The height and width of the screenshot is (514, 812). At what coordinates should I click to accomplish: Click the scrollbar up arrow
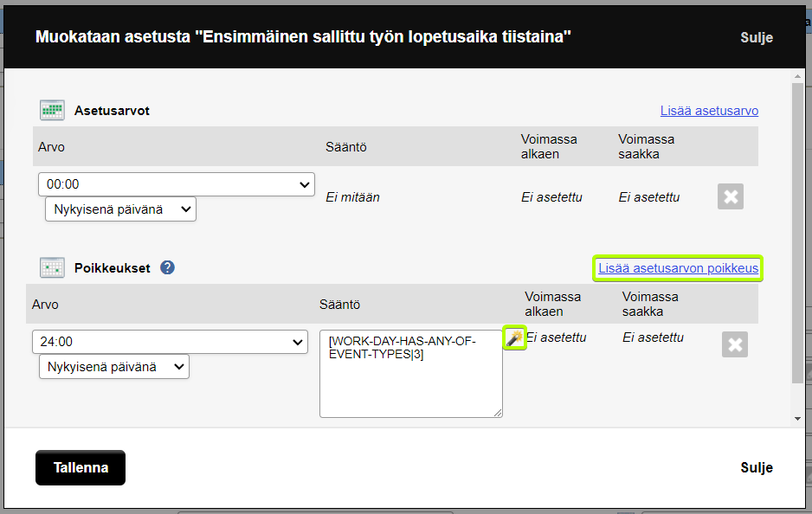click(797, 77)
